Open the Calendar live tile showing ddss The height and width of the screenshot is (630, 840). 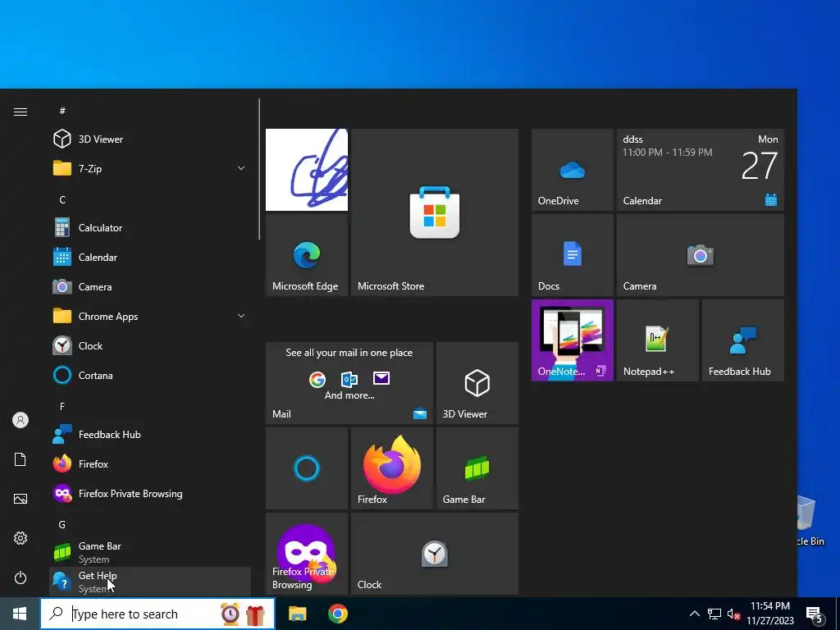click(x=701, y=170)
